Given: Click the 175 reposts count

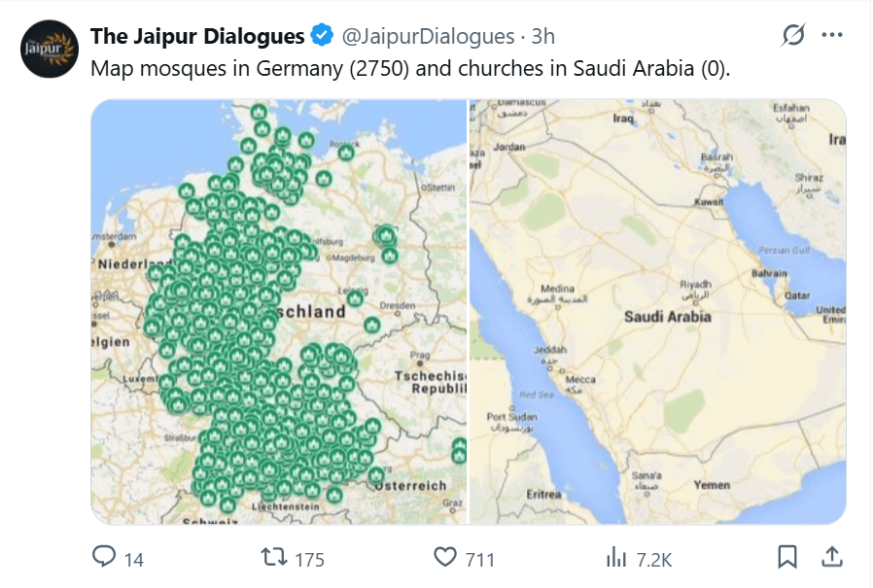Looking at the screenshot, I should pos(309,560).
